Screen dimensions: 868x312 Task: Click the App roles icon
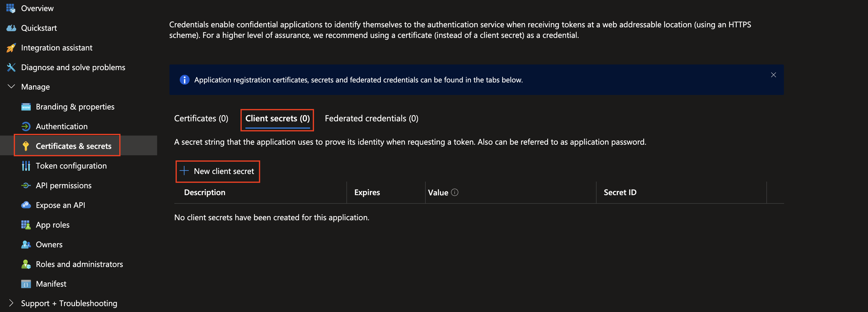(x=26, y=225)
